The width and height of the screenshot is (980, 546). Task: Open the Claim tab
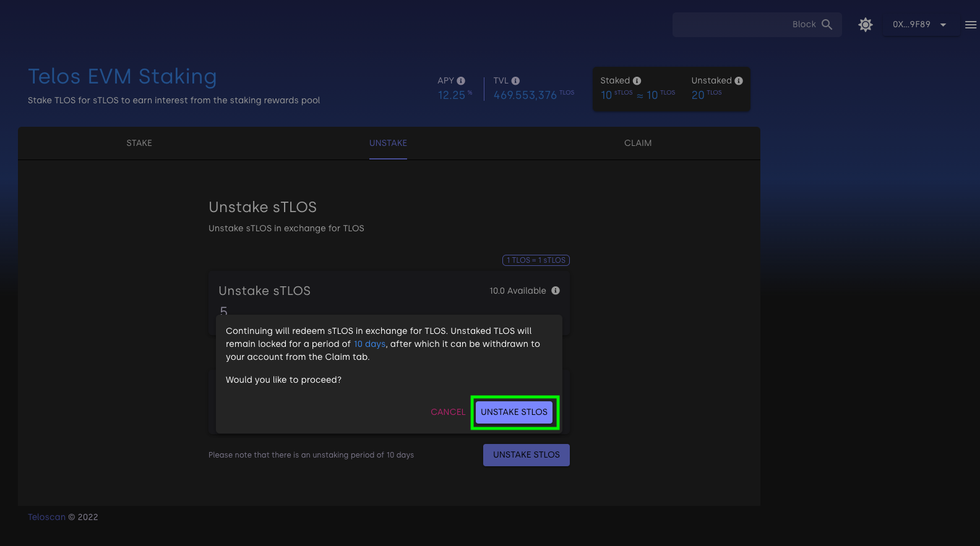(x=637, y=143)
